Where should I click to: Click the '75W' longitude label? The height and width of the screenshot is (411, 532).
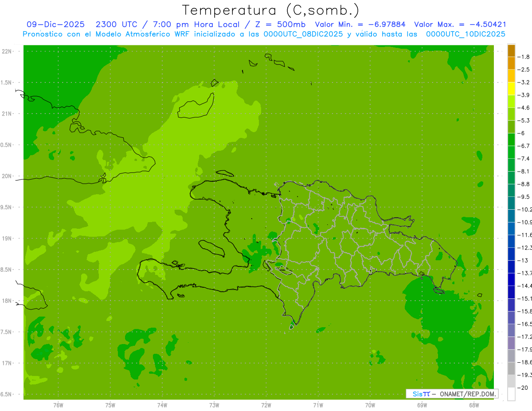[x=110, y=405]
